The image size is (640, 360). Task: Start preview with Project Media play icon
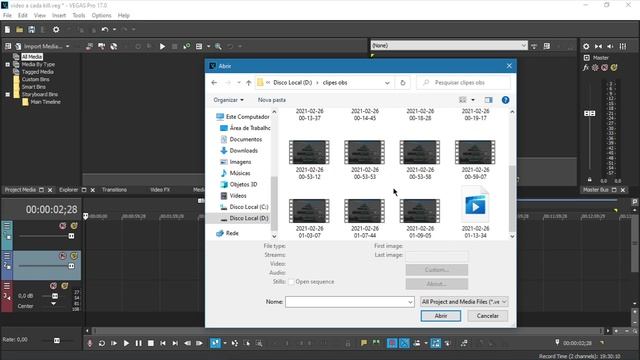pos(162,46)
